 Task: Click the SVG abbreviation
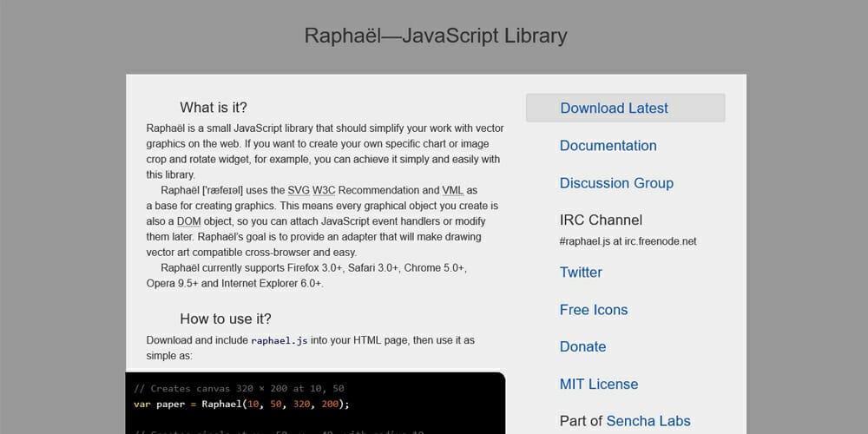[x=299, y=190]
